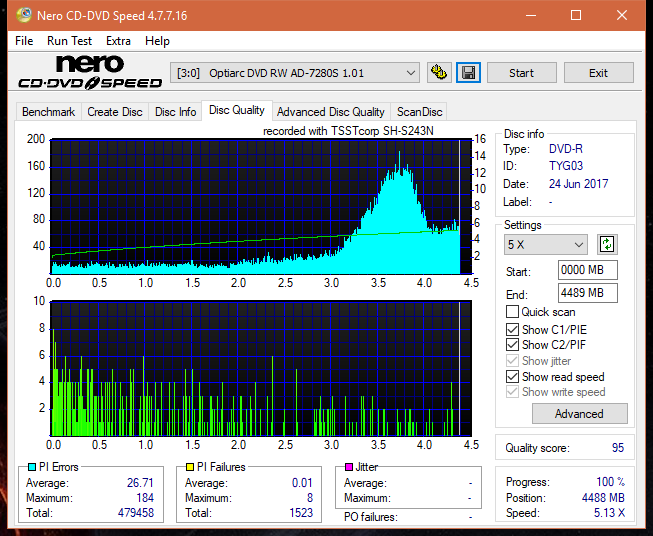Viewport: 653px width, 536px height.
Task: Click the disc ID TYG03 text
Action: pyautogui.click(x=566, y=166)
